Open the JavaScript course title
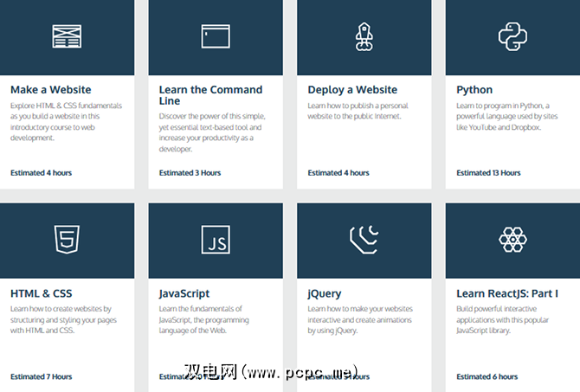This screenshot has width=580, height=392. pos(184,293)
